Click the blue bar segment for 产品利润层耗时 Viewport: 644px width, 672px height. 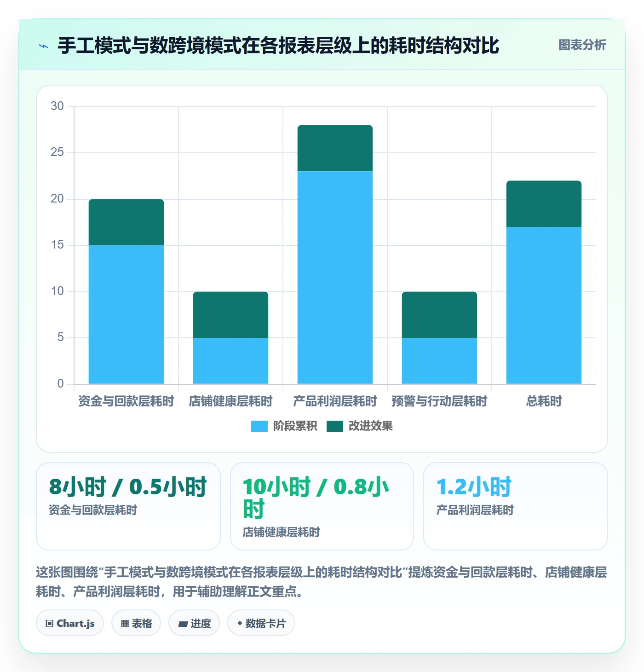click(x=335, y=278)
